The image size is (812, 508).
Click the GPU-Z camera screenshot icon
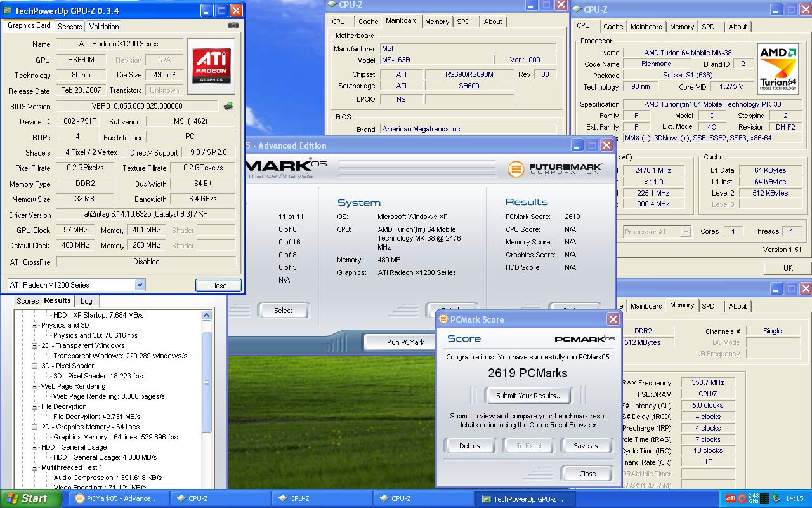(233, 25)
